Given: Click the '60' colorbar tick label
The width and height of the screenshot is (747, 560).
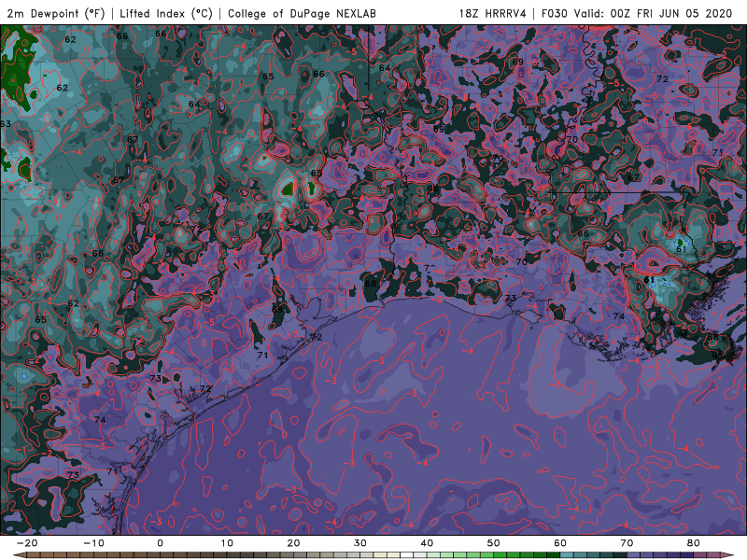Looking at the screenshot, I should pos(560,543).
